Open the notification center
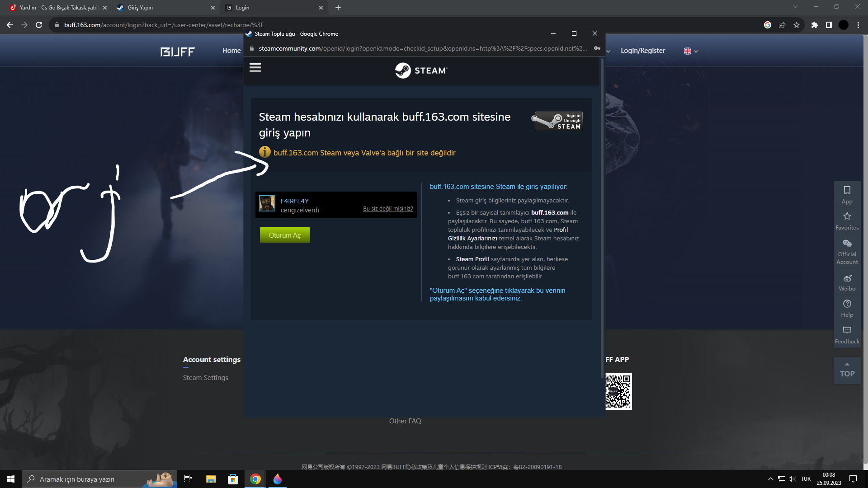The width and height of the screenshot is (868, 488). tap(853, 479)
